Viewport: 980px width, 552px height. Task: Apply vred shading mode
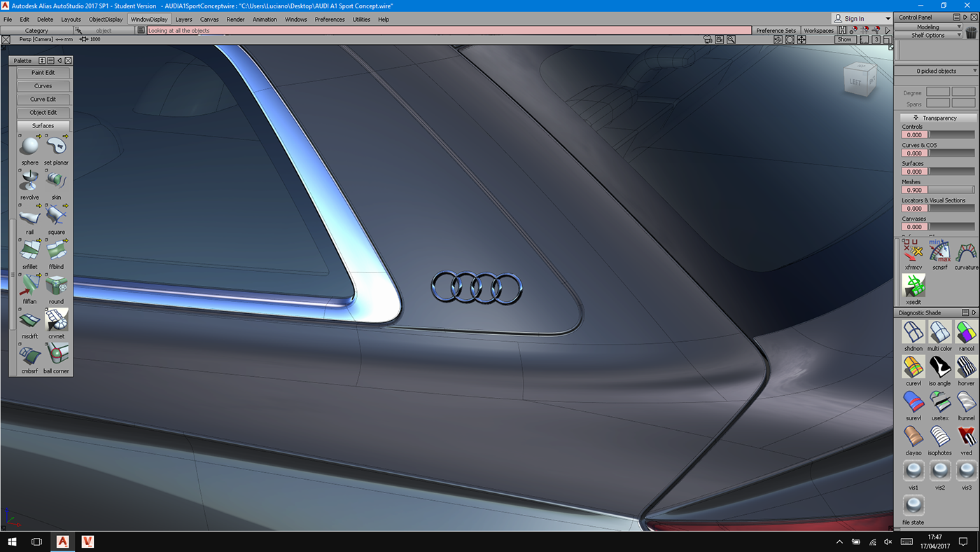point(966,436)
